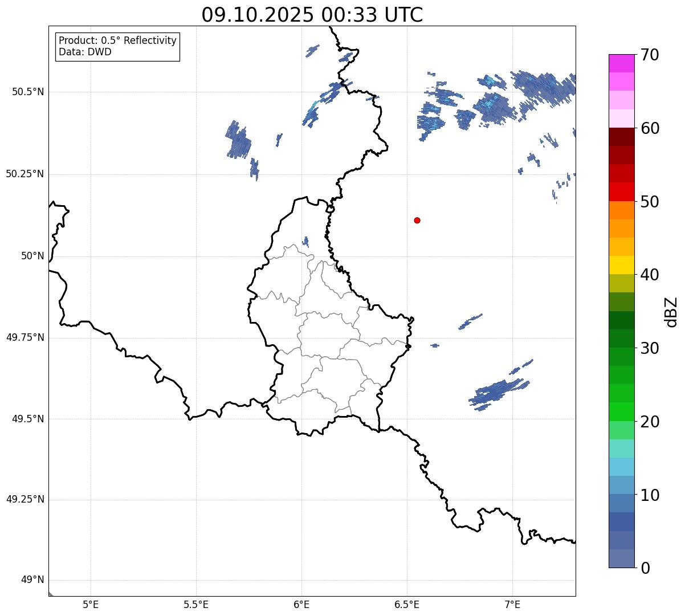
Task: Click the '5.5°E' longitude label
Action: pyautogui.click(x=196, y=604)
